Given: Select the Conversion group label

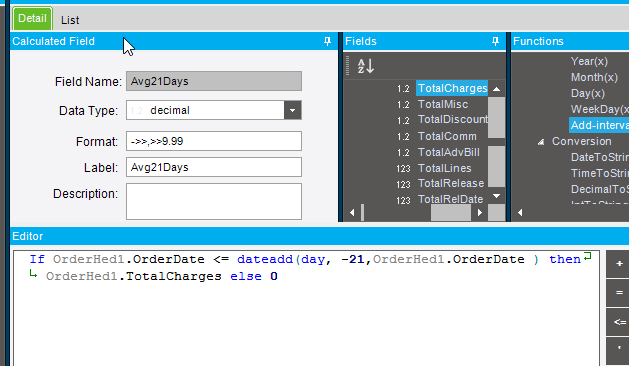Looking at the screenshot, I should click(x=582, y=141).
